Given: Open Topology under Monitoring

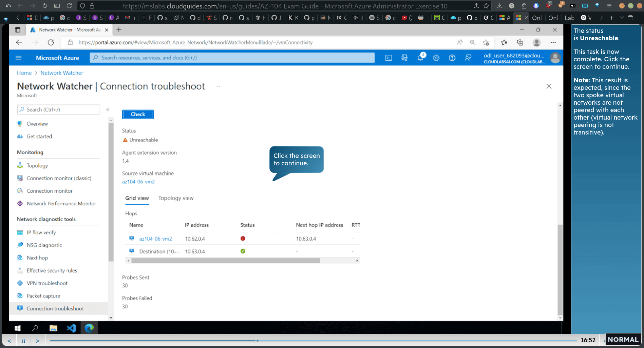Looking at the screenshot, I should (37, 165).
